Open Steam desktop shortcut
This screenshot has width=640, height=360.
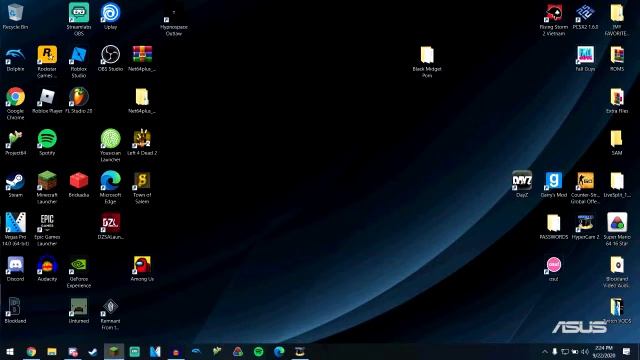(16, 184)
